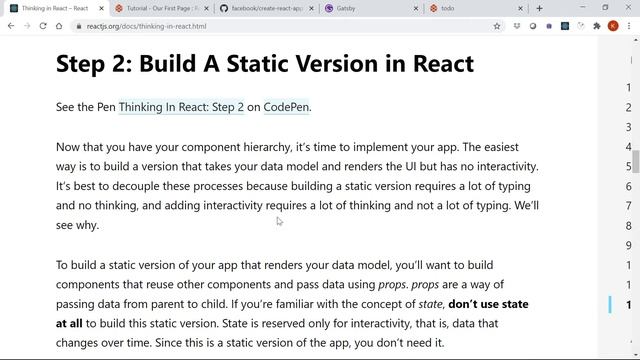Close the Gatsby tab
640x360 pixels.
click(416, 8)
